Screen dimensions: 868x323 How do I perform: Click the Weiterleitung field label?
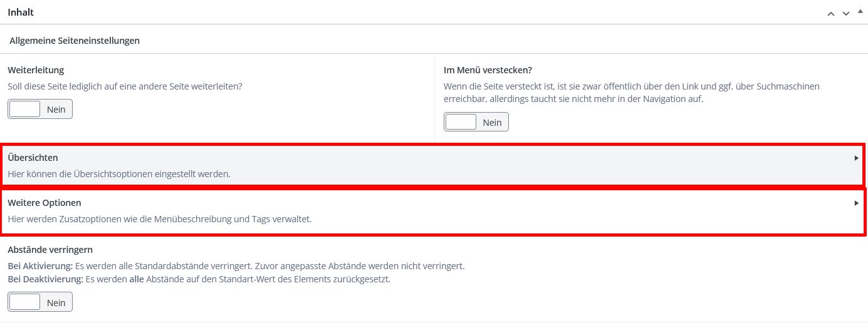36,70
